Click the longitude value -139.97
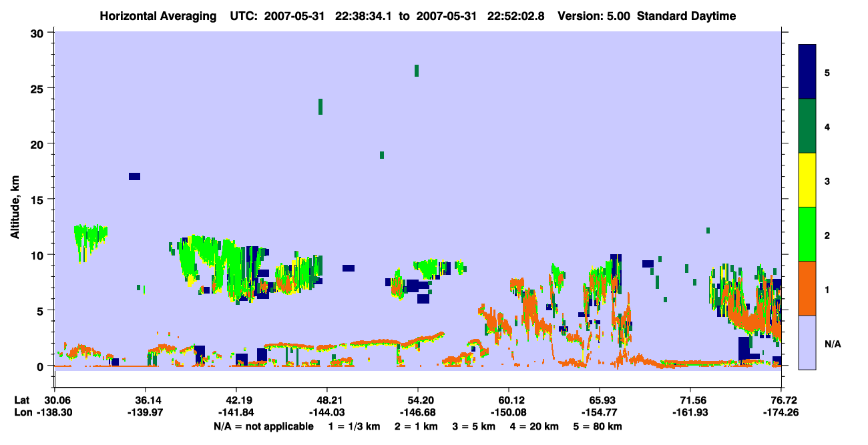 click(146, 412)
